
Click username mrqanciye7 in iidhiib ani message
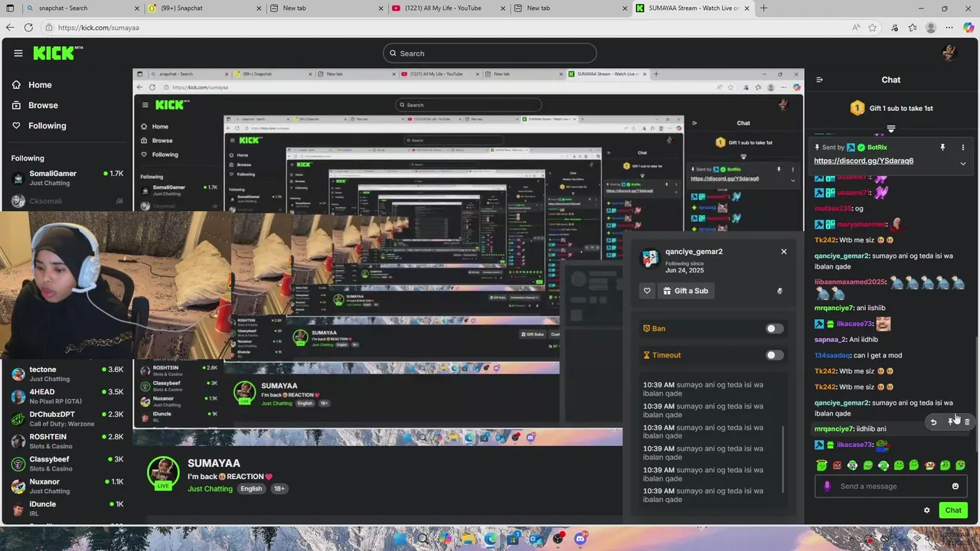click(834, 429)
